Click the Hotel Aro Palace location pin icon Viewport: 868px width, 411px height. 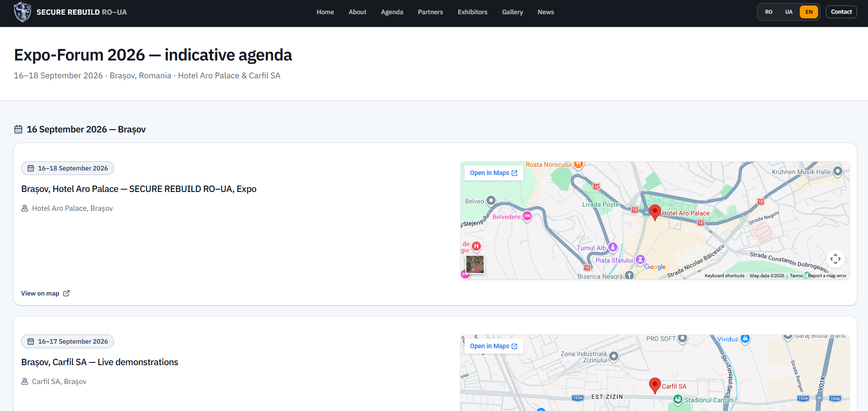tap(25, 208)
